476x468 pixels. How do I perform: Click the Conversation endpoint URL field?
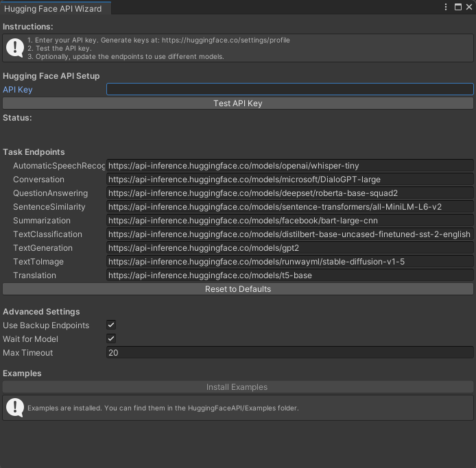(x=289, y=180)
